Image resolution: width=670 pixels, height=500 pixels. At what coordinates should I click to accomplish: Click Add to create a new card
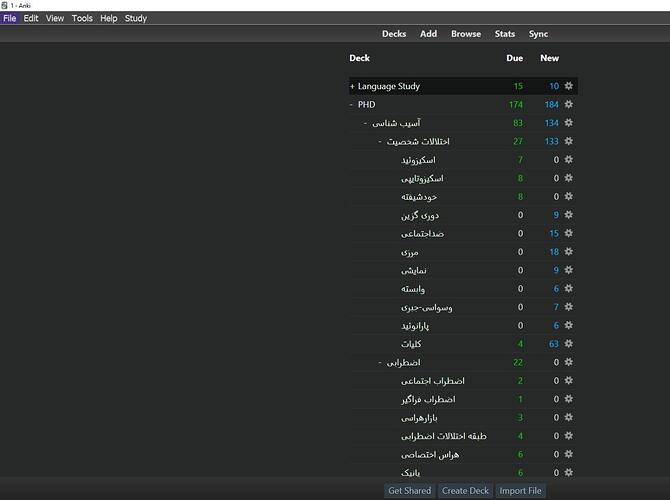(428, 34)
